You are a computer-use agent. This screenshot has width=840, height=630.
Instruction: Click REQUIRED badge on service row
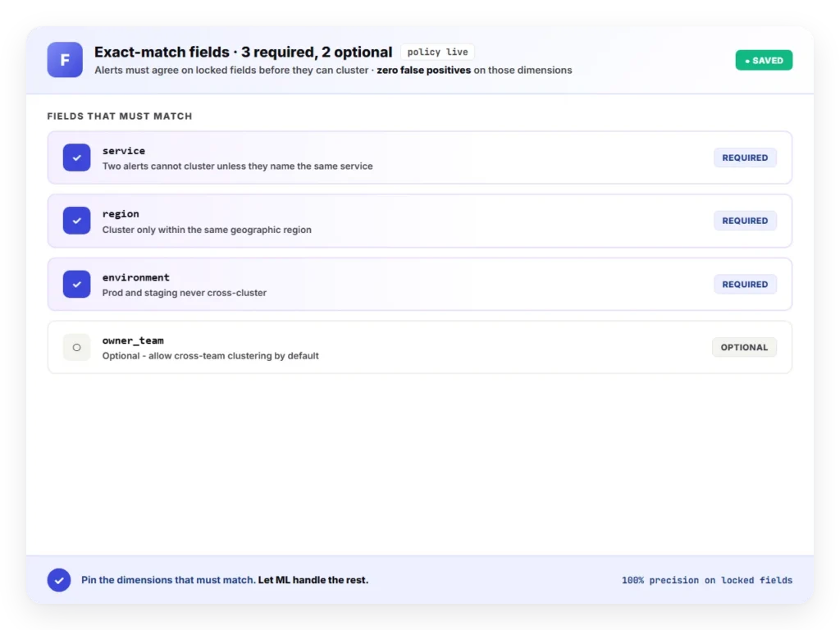[x=745, y=157]
